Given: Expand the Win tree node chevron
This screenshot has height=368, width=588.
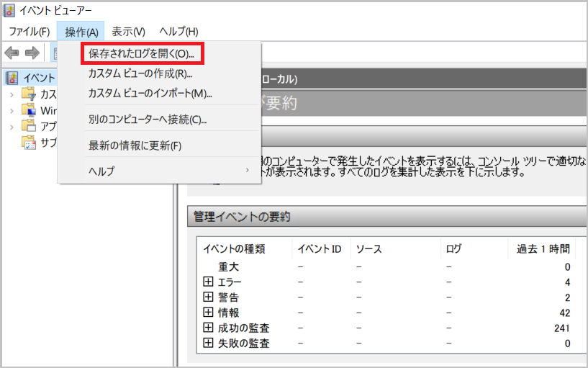Looking at the screenshot, I should coord(12,111).
